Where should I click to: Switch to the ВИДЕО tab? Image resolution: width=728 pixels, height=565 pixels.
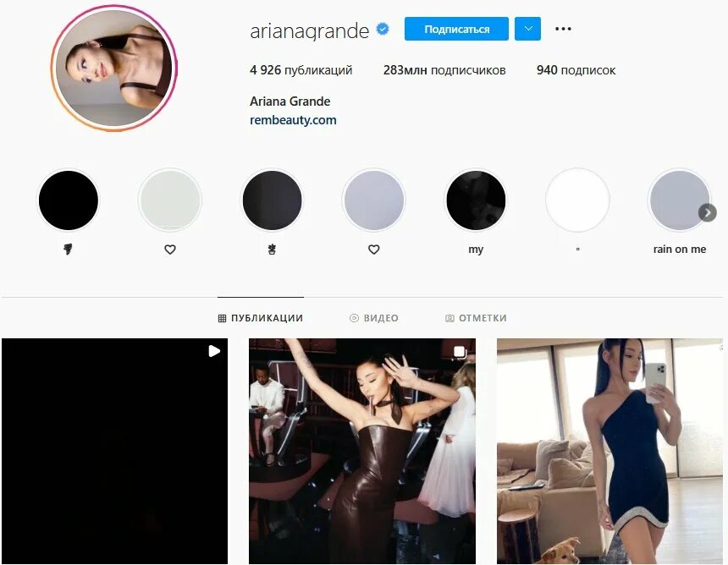[374, 318]
